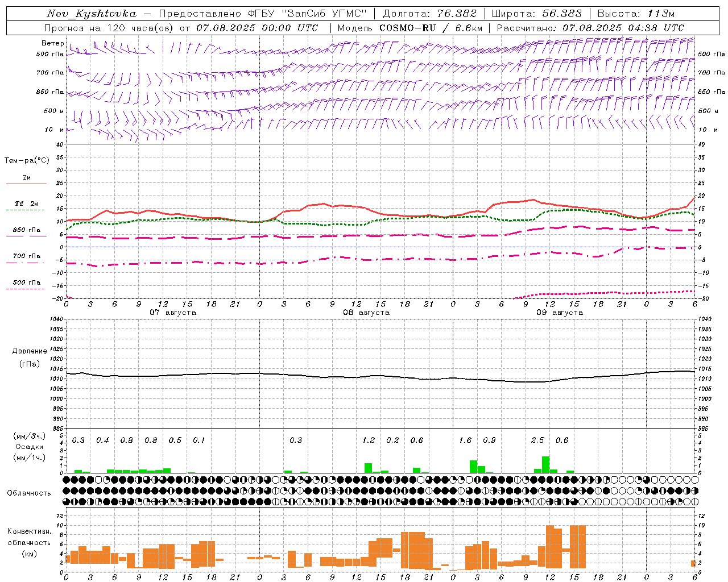Click the 0.9 precipitation total value
728x582 pixels.
tap(489, 440)
